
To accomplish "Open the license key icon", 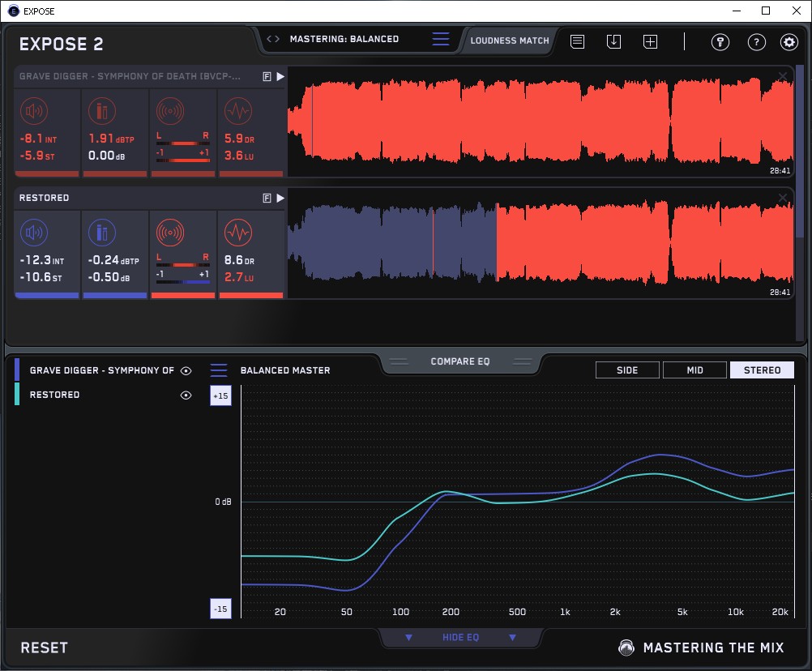I will (x=720, y=42).
